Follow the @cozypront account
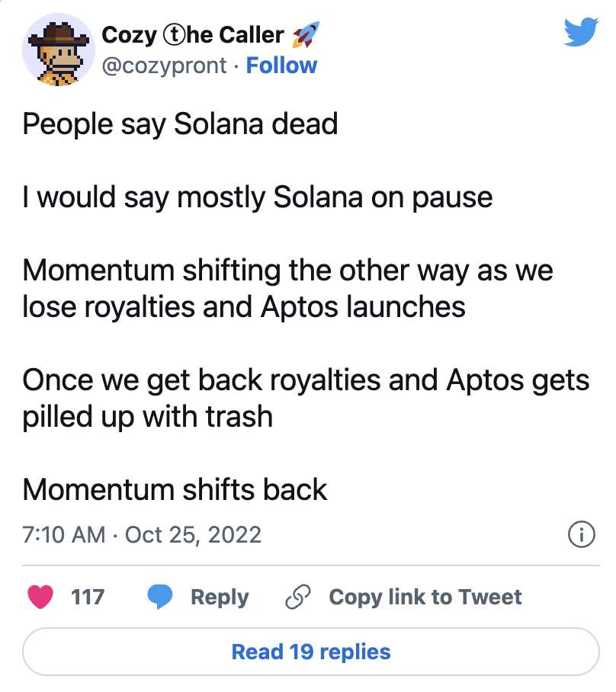The image size is (616, 692). [x=281, y=66]
